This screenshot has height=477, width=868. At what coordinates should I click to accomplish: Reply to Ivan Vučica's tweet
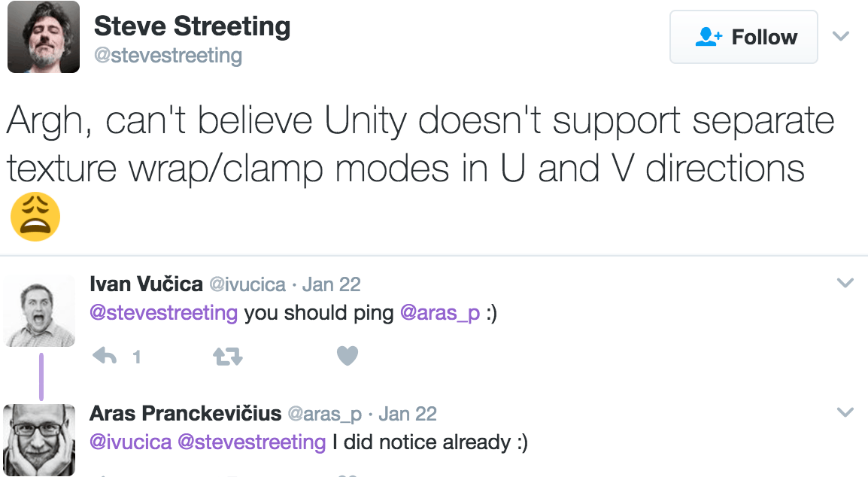click(x=105, y=356)
